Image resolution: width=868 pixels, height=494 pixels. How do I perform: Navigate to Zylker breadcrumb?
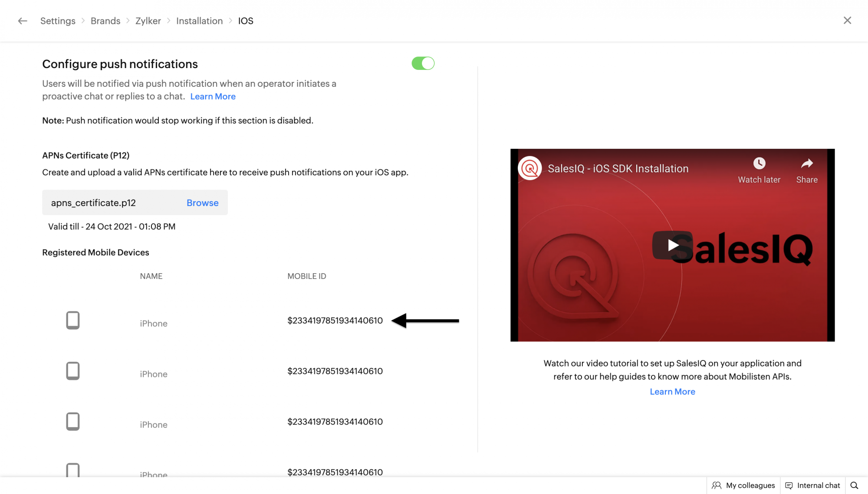click(148, 21)
